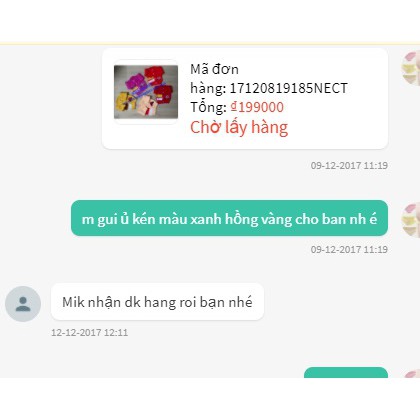The width and height of the screenshot is (420, 420).
Task: Click the ₫199000 total amount
Action: 257,107
